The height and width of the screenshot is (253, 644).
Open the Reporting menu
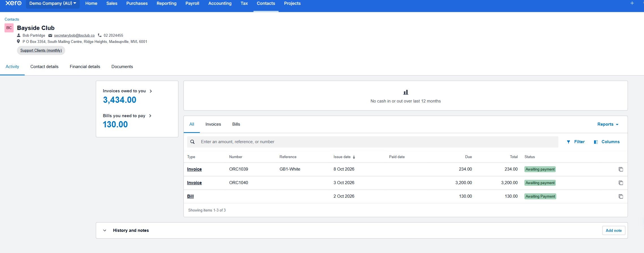(167, 3)
